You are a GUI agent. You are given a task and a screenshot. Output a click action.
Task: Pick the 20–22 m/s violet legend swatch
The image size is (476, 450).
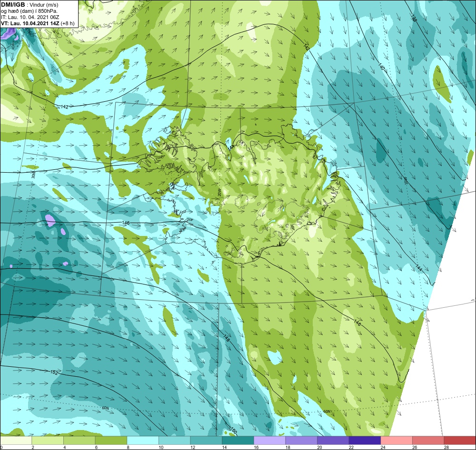(x=333, y=440)
